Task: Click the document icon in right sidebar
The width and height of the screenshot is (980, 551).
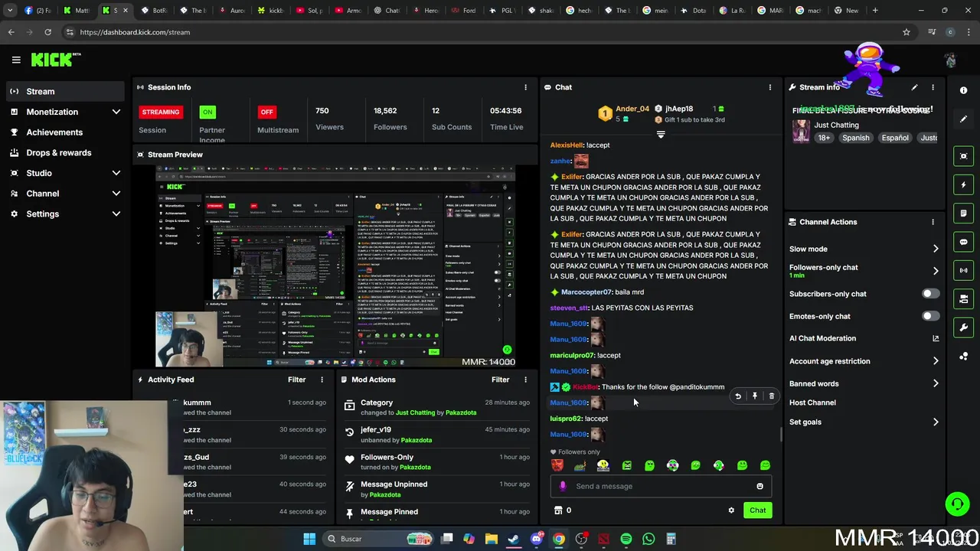Action: pyautogui.click(x=964, y=213)
